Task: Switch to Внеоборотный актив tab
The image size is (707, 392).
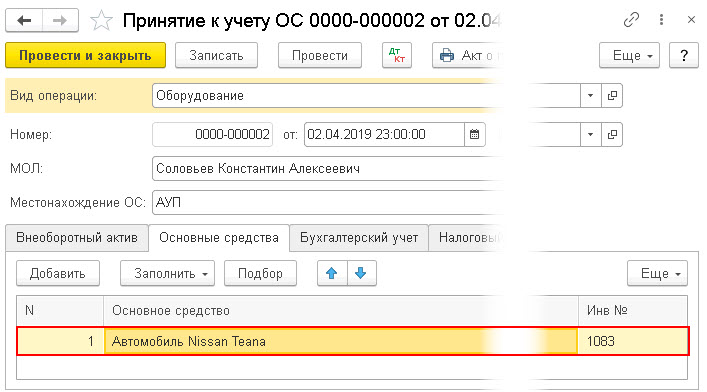Action: coord(77,238)
